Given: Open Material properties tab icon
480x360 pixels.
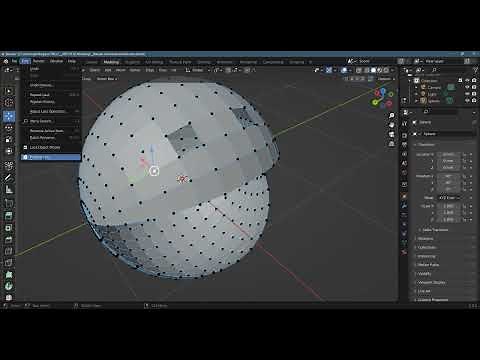Looking at the screenshot, I should coord(404,252).
